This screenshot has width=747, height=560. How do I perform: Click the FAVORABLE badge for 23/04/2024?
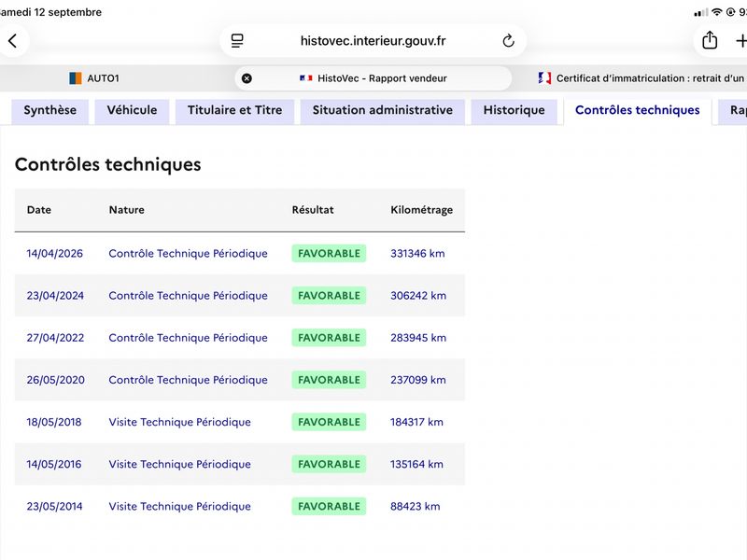[329, 296]
